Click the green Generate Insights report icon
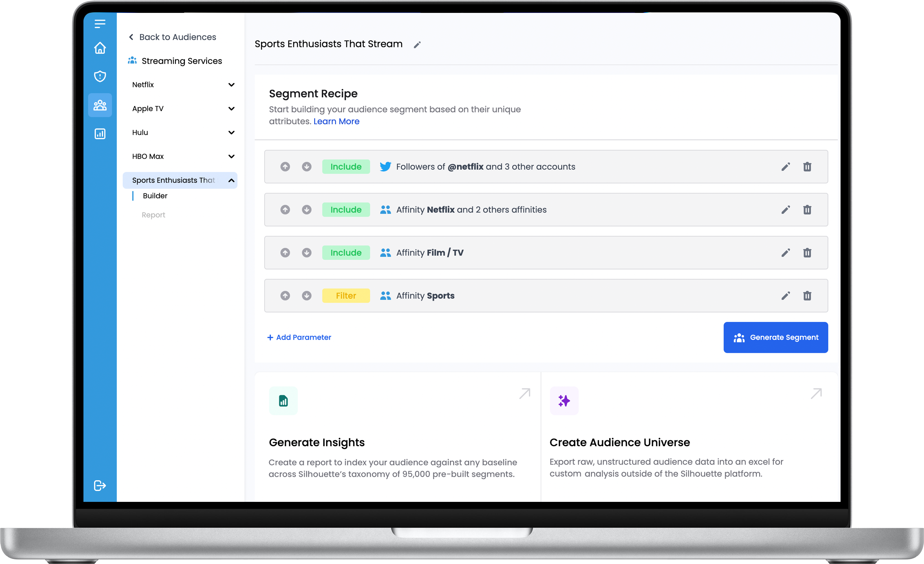The image size is (924, 564). point(283,401)
